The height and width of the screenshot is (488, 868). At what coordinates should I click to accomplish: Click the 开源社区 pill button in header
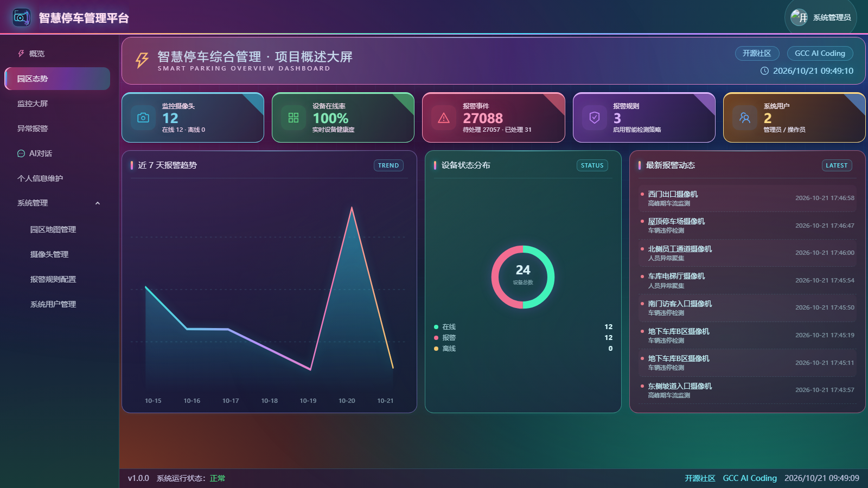point(757,53)
